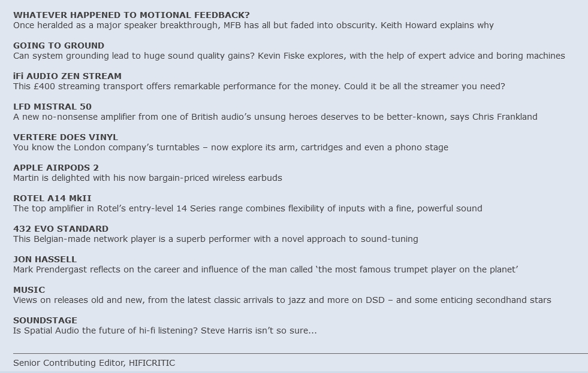Click the 'Jon Hassell' heading

tap(45, 259)
